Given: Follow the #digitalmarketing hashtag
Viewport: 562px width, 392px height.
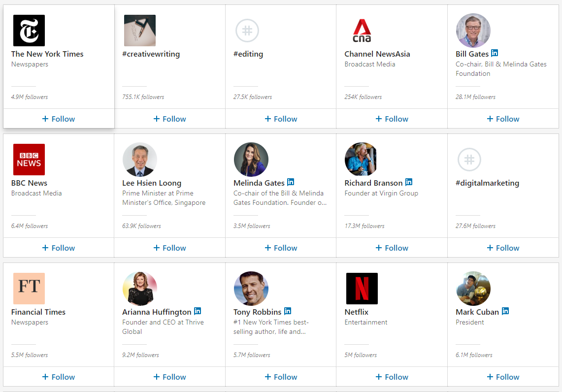Looking at the screenshot, I should 503,248.
